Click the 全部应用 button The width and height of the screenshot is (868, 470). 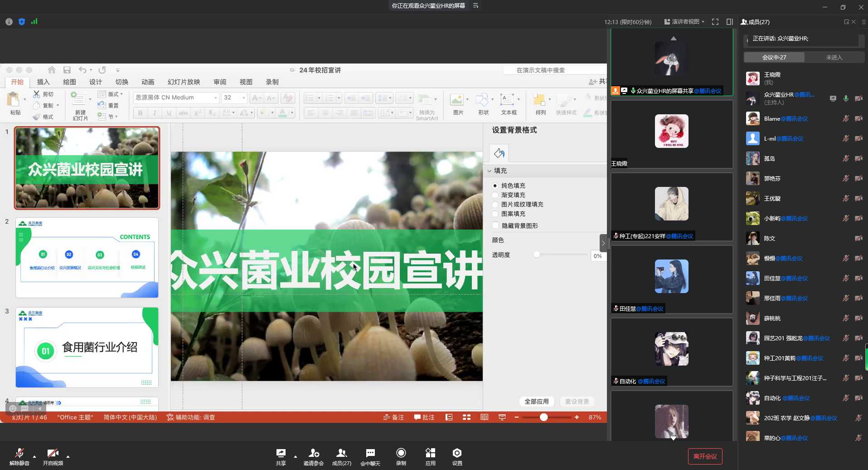click(x=537, y=401)
